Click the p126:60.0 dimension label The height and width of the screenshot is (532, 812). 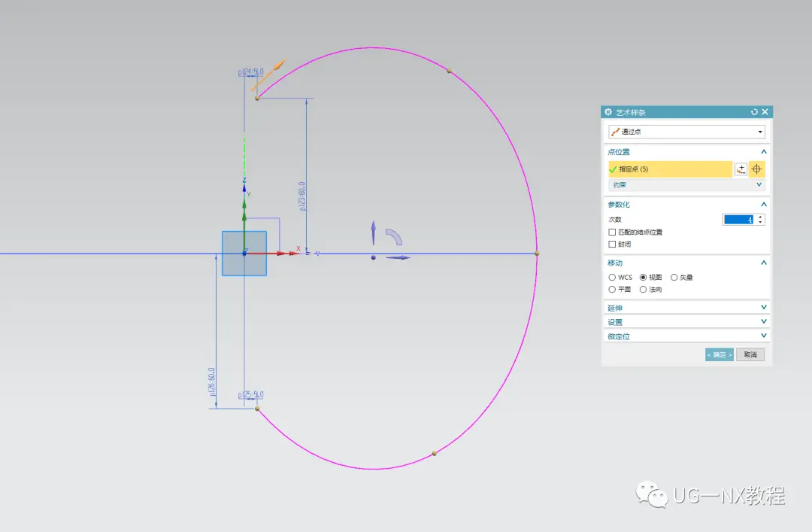click(211, 382)
